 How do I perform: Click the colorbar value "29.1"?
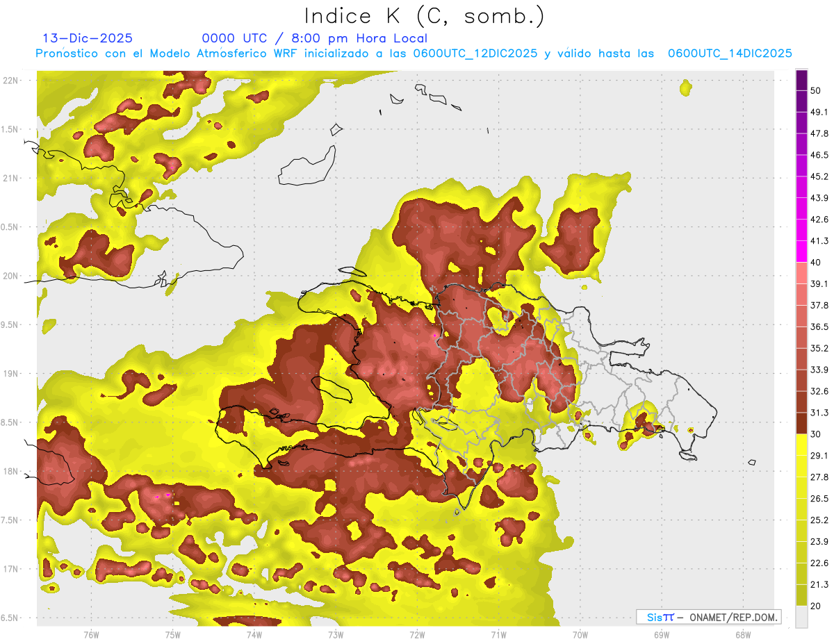click(819, 456)
